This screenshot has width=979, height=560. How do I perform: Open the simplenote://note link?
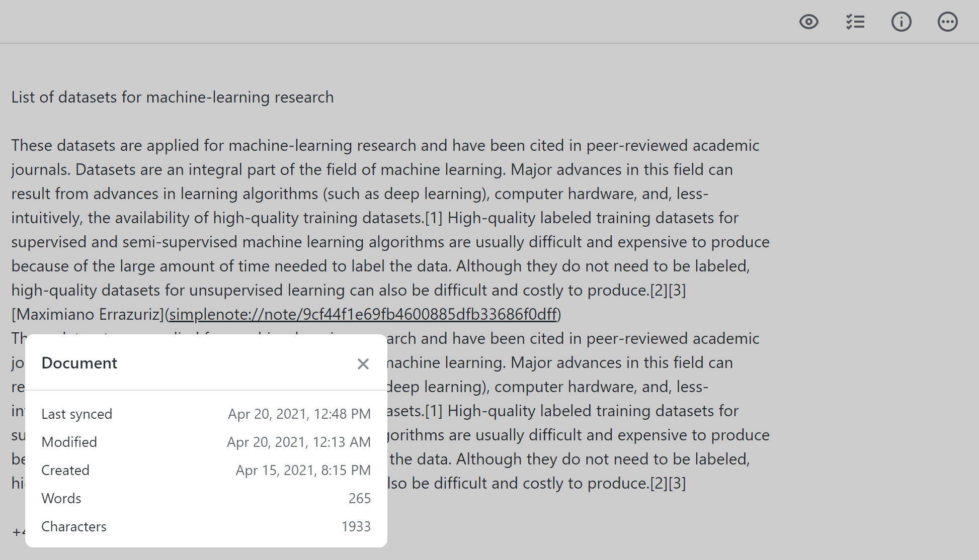(363, 314)
